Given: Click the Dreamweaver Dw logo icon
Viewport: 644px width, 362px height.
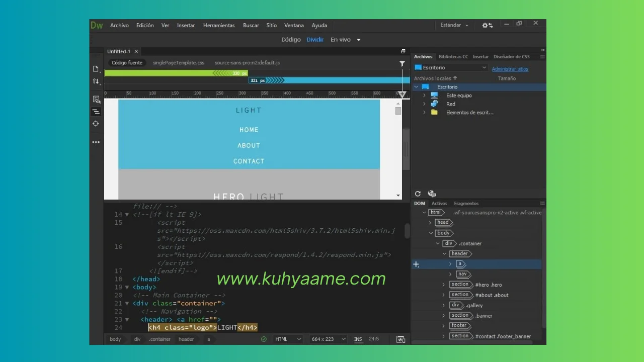Looking at the screenshot, I should 97,25.
